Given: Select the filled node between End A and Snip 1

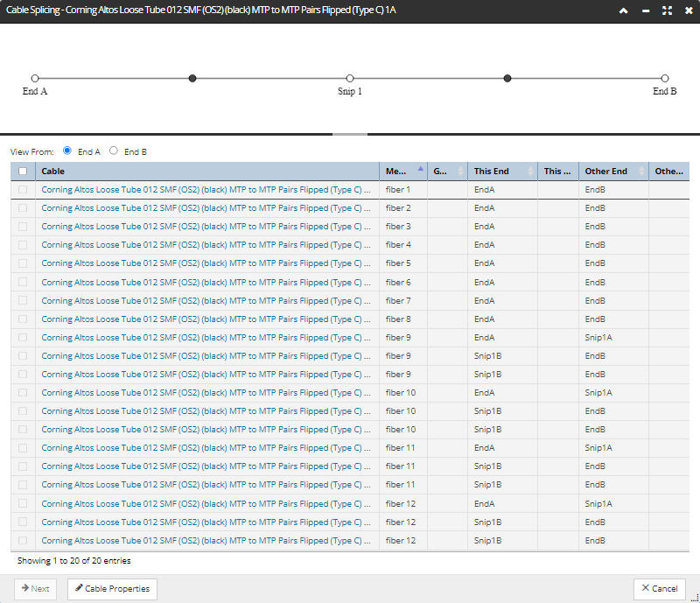Looking at the screenshot, I should pyautogui.click(x=192, y=78).
